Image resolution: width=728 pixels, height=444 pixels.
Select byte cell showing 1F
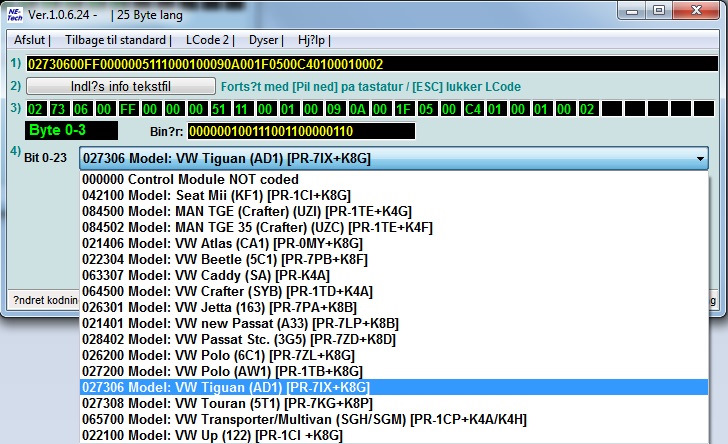pos(403,109)
